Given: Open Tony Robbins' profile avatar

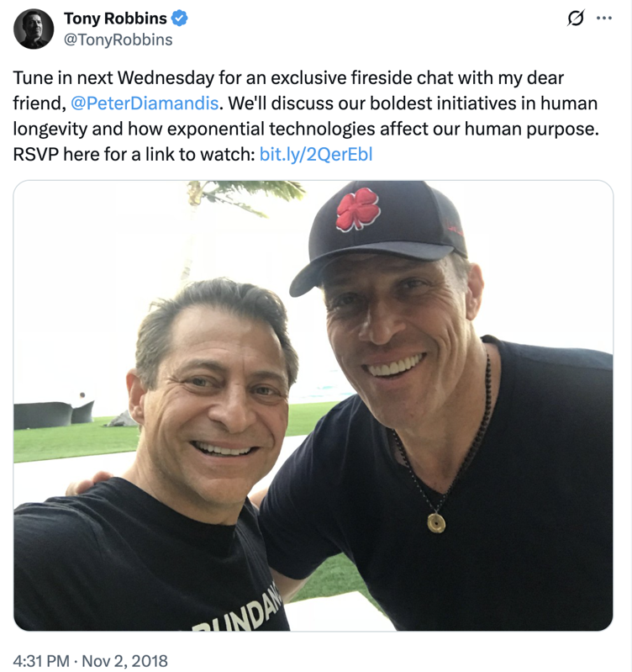Looking at the screenshot, I should pos(34,29).
